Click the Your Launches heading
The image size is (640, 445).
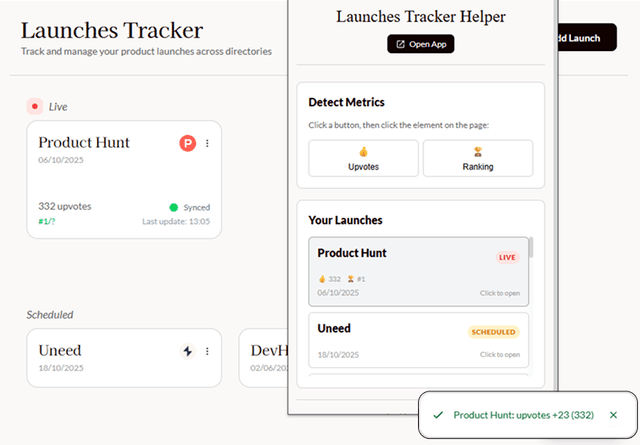pyautogui.click(x=345, y=220)
